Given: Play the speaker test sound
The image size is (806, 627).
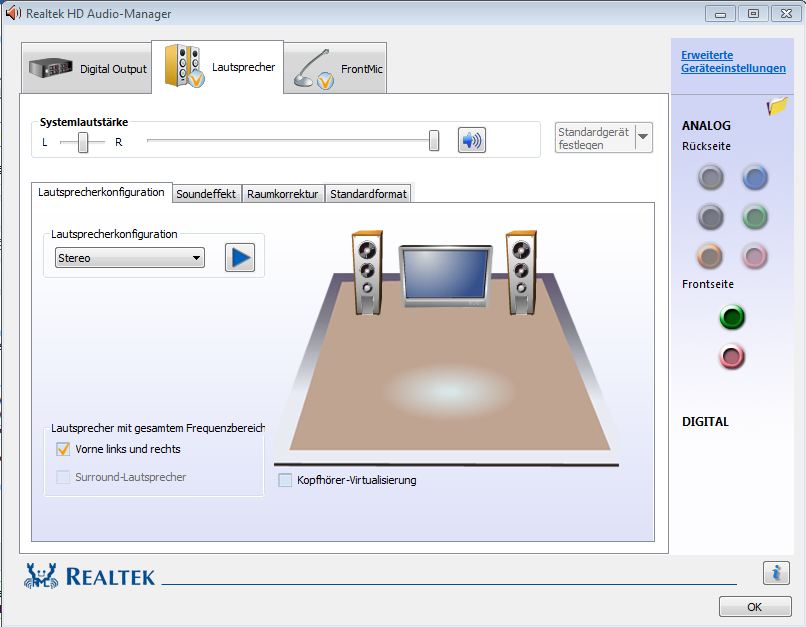Looking at the screenshot, I should (240, 257).
